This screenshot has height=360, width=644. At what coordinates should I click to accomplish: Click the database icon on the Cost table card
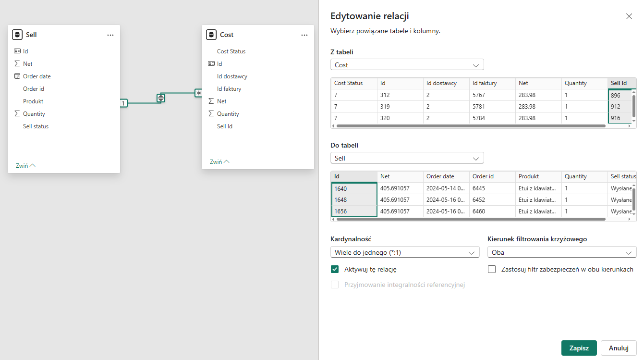pos(211,35)
